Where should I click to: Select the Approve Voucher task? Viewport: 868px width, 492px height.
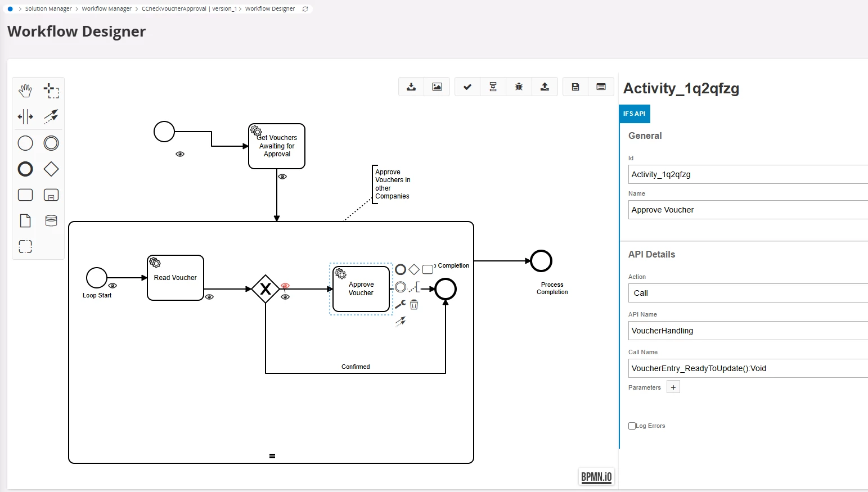[x=361, y=289]
